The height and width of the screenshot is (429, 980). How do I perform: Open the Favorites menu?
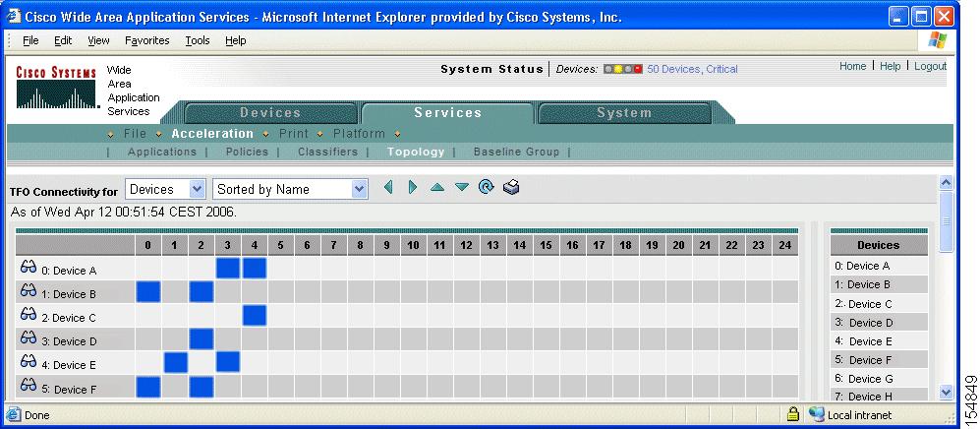146,40
